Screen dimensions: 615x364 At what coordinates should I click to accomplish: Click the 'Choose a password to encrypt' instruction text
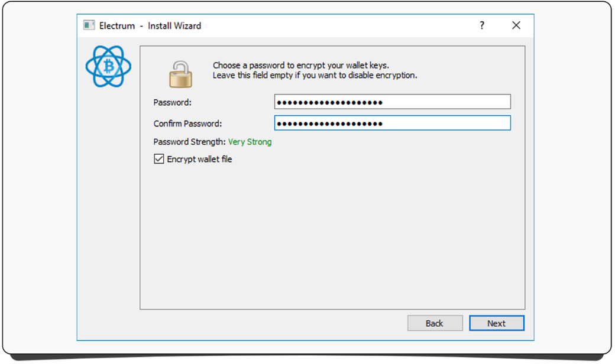click(x=300, y=66)
